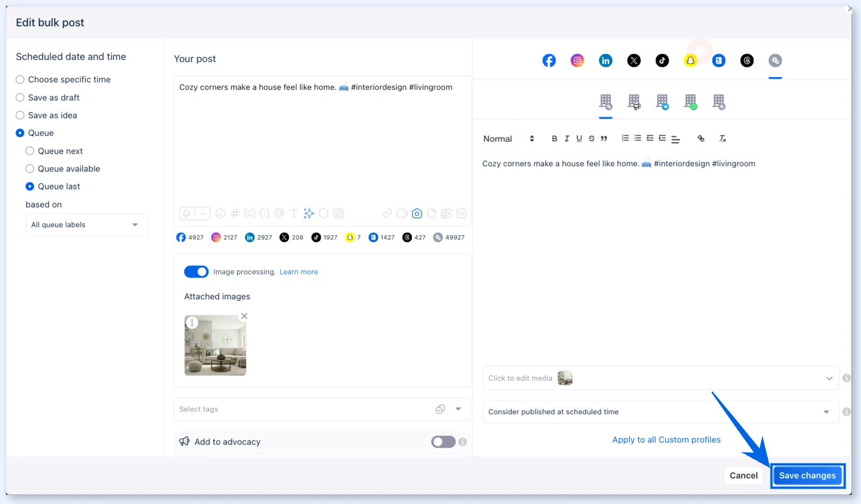The height and width of the screenshot is (504, 861).
Task: Switch to the TikTok network tab
Action: coord(663,61)
